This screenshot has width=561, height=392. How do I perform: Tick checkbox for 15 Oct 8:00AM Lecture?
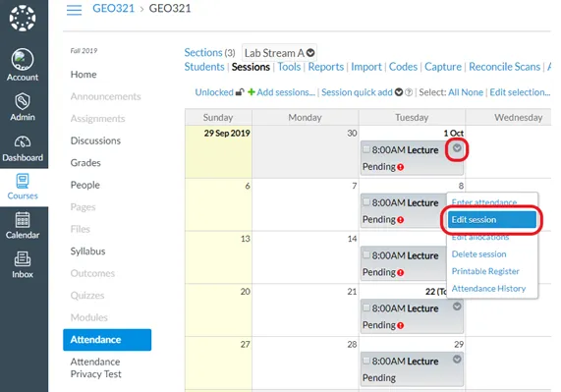coord(366,255)
